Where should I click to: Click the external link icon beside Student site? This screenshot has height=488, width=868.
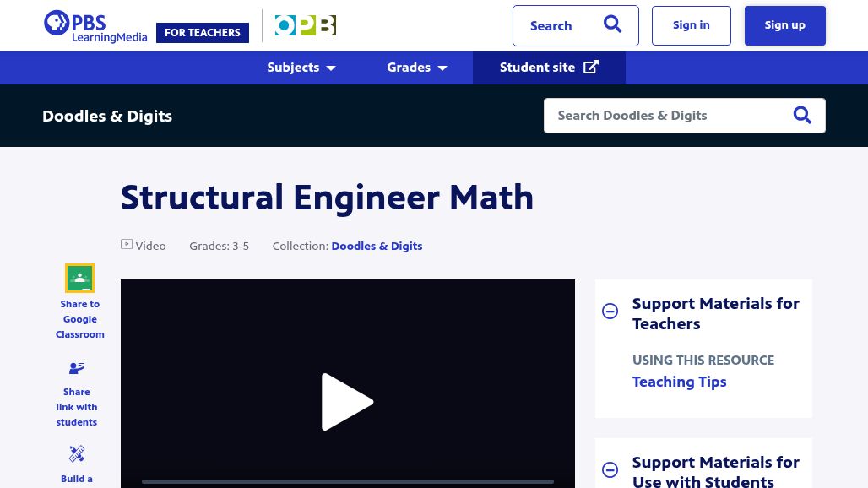pos(591,67)
